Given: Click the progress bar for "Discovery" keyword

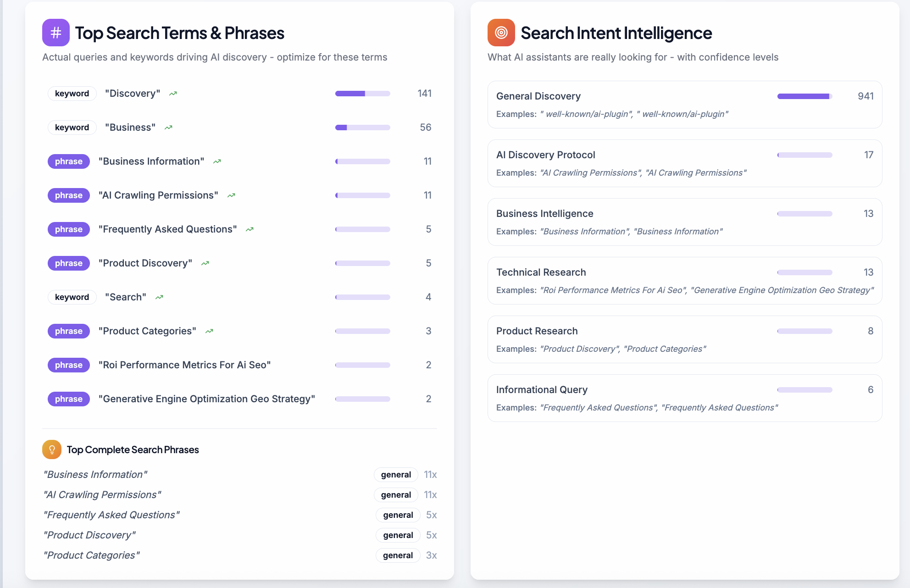Looking at the screenshot, I should (x=362, y=94).
